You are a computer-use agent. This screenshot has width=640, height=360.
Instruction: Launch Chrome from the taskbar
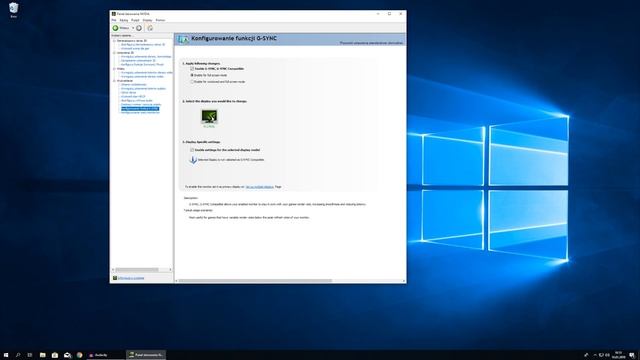80,355
